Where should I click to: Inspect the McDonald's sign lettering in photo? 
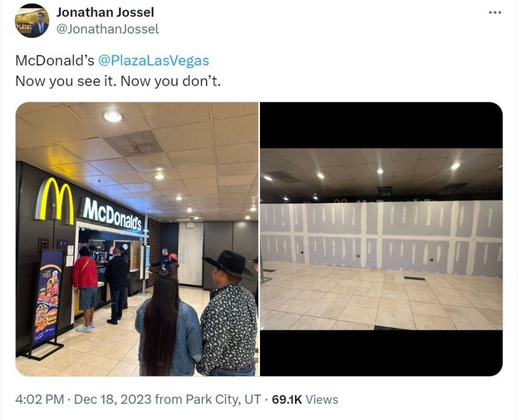pos(112,214)
